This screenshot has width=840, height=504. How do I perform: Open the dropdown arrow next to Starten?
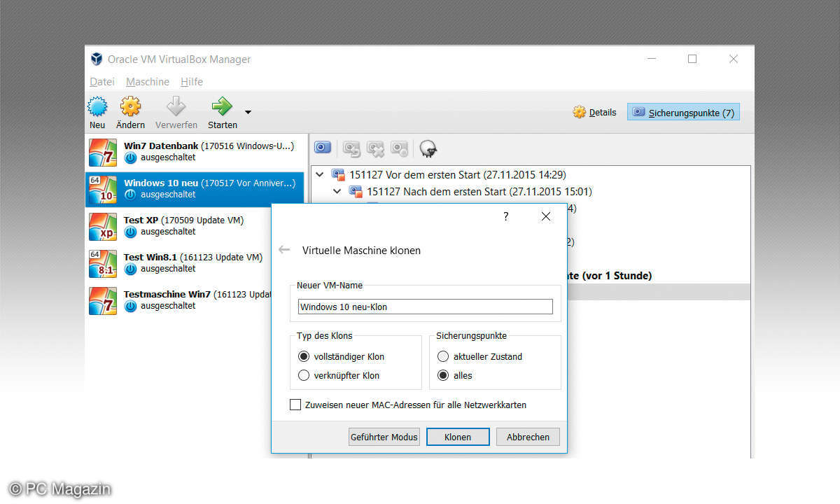click(x=248, y=112)
